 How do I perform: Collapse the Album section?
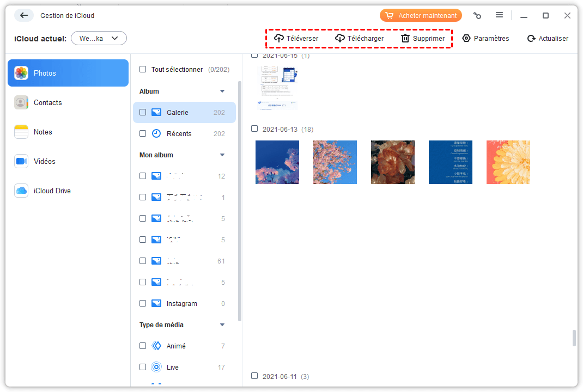click(222, 91)
